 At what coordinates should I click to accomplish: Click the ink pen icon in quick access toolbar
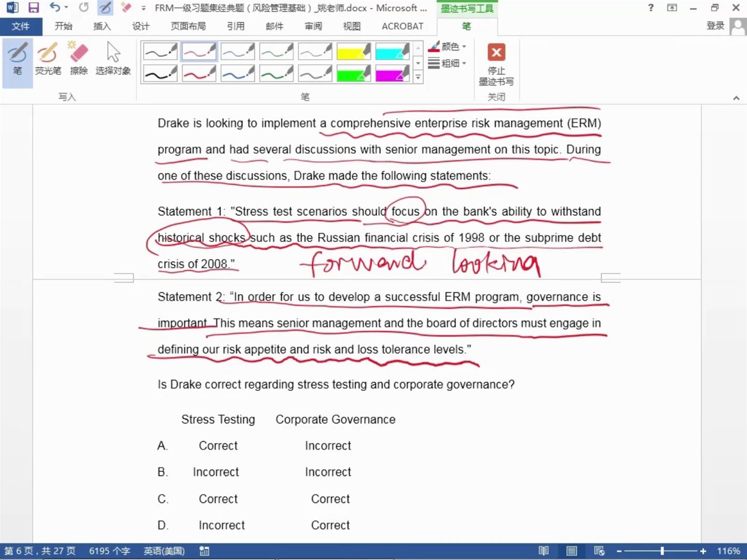[105, 8]
